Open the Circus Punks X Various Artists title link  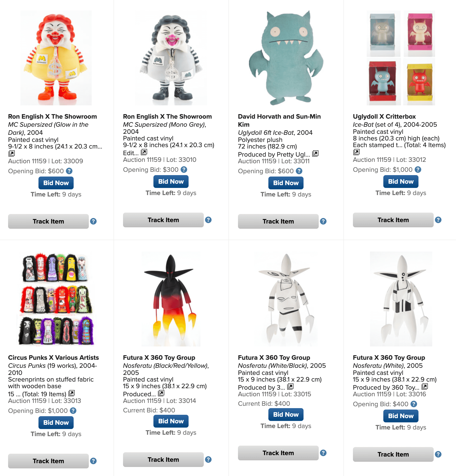pyautogui.click(x=53, y=358)
